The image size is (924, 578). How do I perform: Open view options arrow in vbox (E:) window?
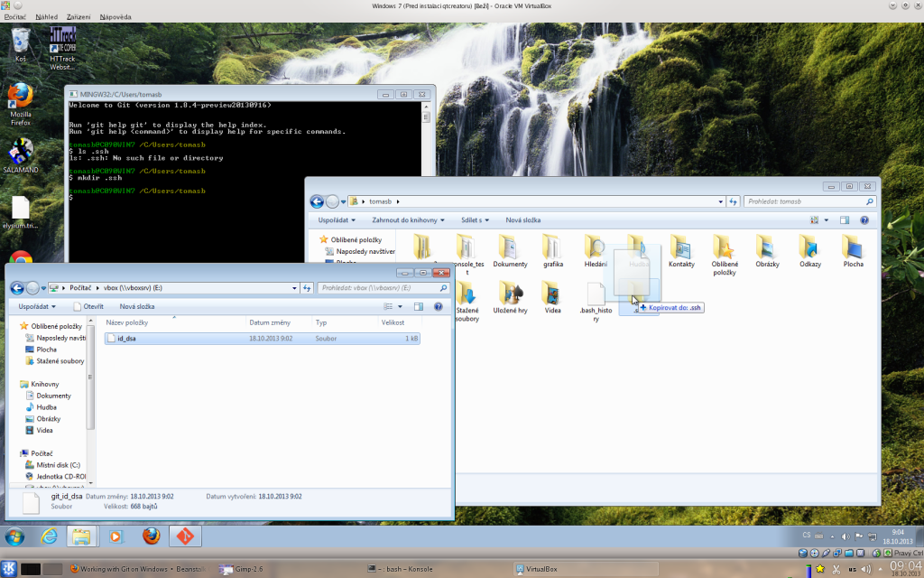[x=400, y=307]
